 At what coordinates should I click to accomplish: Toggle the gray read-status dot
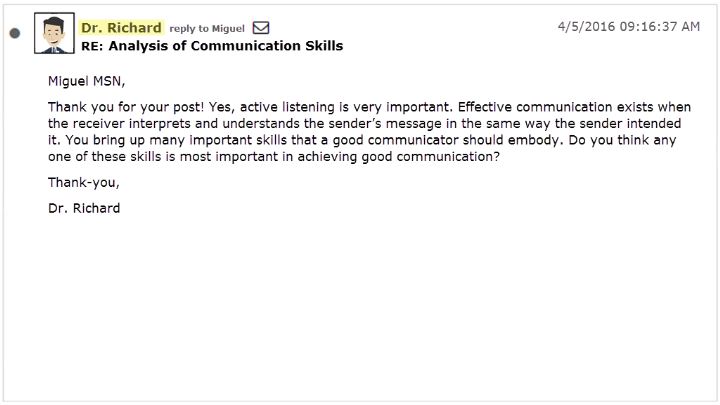coord(15,33)
